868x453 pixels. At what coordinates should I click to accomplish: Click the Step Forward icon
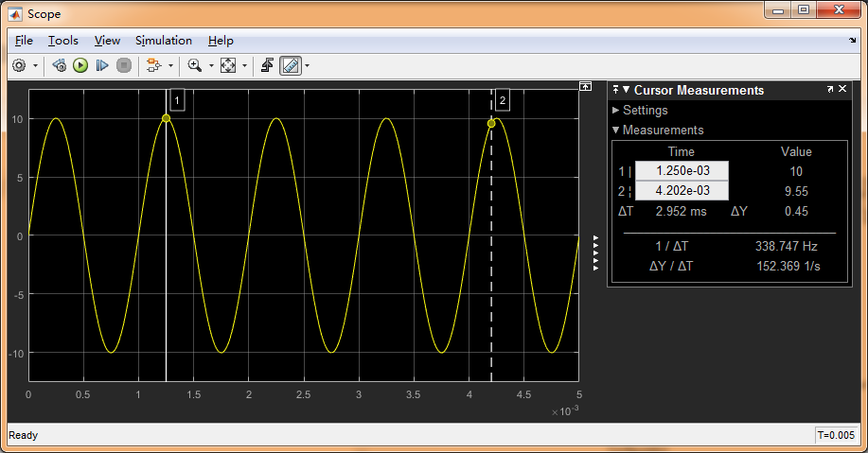point(102,65)
